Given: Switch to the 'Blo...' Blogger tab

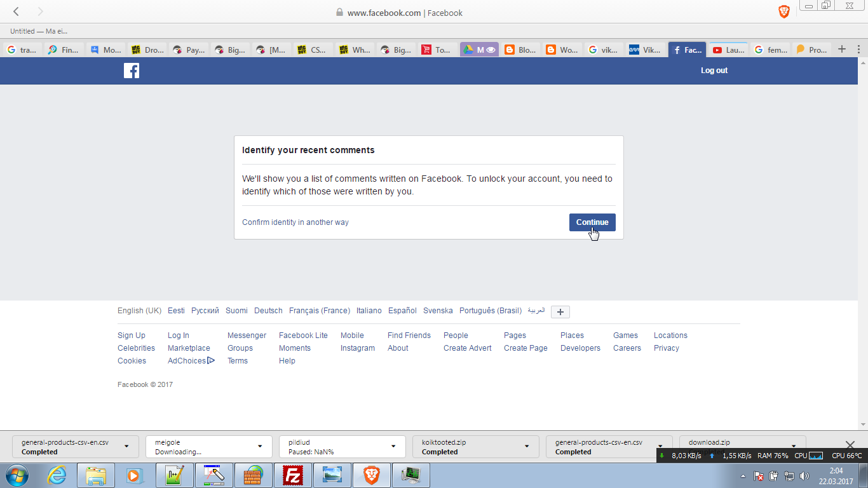Looking at the screenshot, I should [x=520, y=50].
